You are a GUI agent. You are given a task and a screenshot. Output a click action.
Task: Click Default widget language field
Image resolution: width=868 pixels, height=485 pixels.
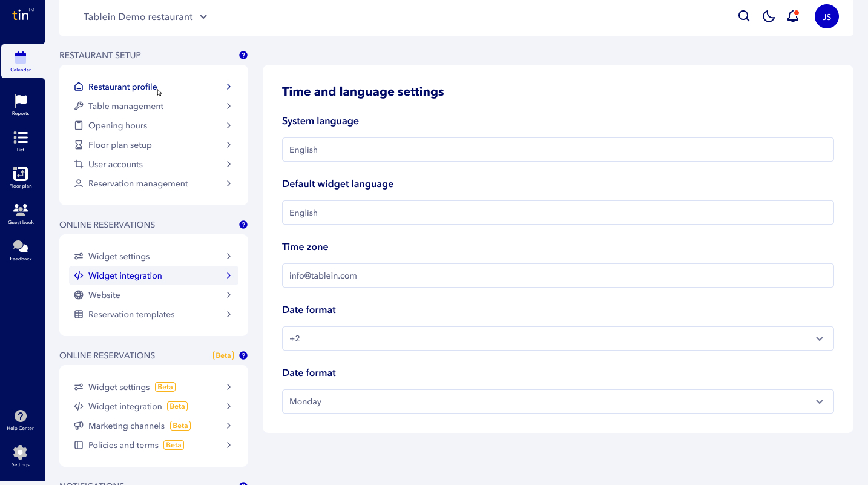557,213
